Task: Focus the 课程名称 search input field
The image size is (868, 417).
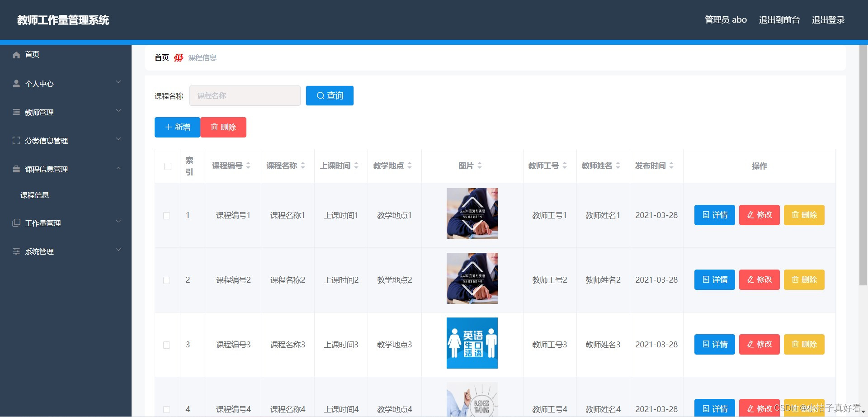Action: tap(245, 95)
